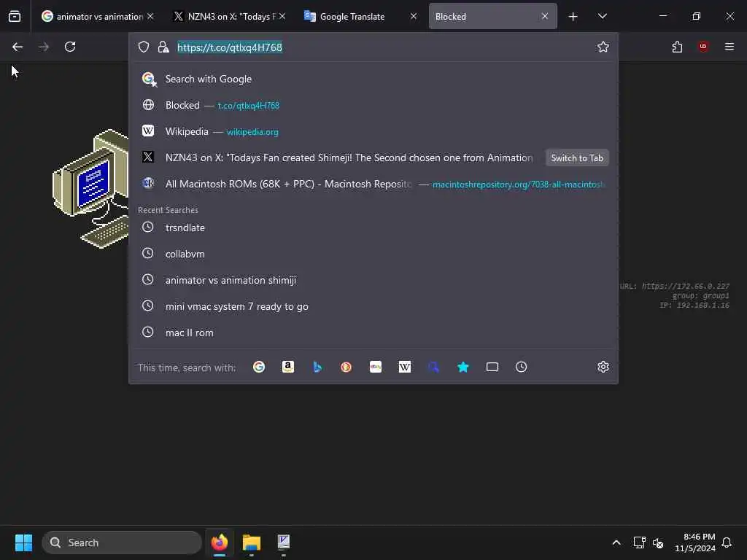Bookmark this page with the star
This screenshot has width=747, height=560.
[x=603, y=47]
